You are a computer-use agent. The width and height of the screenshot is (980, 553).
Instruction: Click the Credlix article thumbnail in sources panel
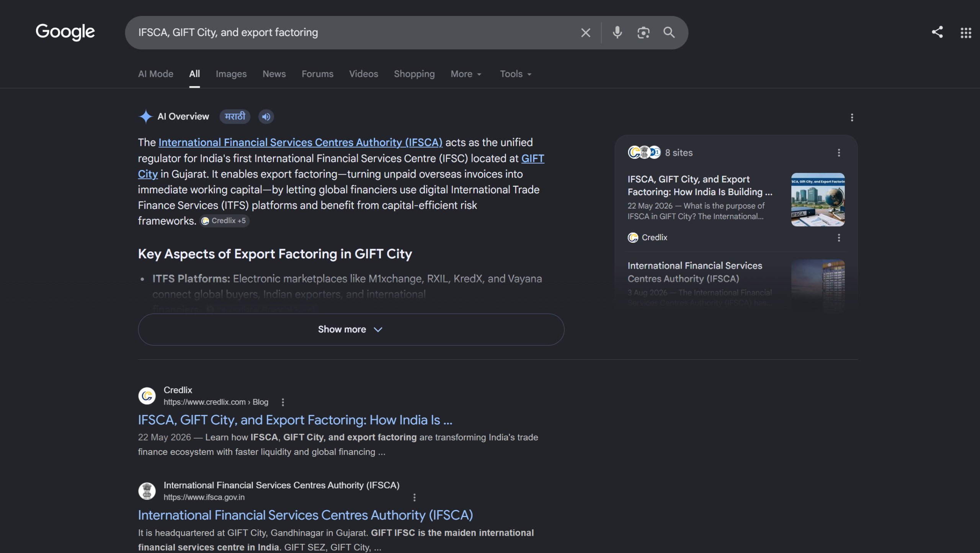click(818, 199)
